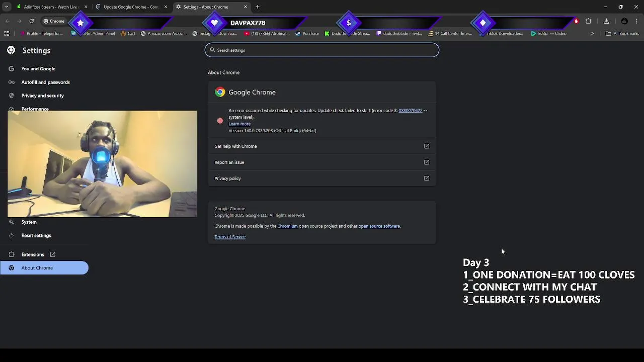Open the Amazon.com Associ bookmark
644x362 pixels.
click(x=164, y=34)
